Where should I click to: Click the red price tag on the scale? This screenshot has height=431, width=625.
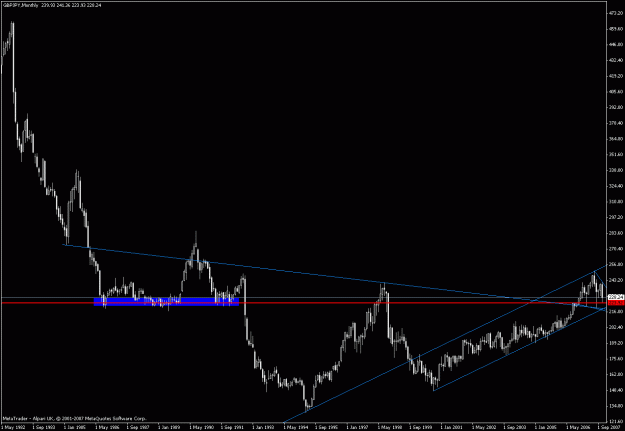616,303
